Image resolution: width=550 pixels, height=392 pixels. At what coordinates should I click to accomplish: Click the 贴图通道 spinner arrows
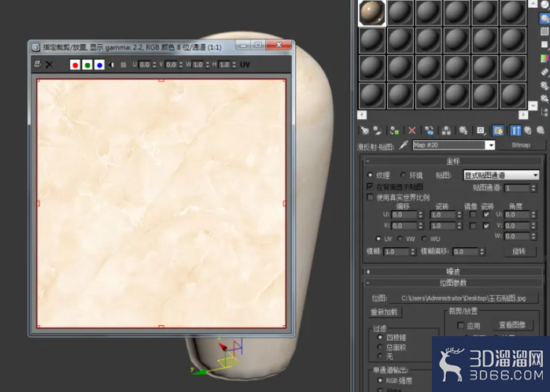tap(533, 188)
